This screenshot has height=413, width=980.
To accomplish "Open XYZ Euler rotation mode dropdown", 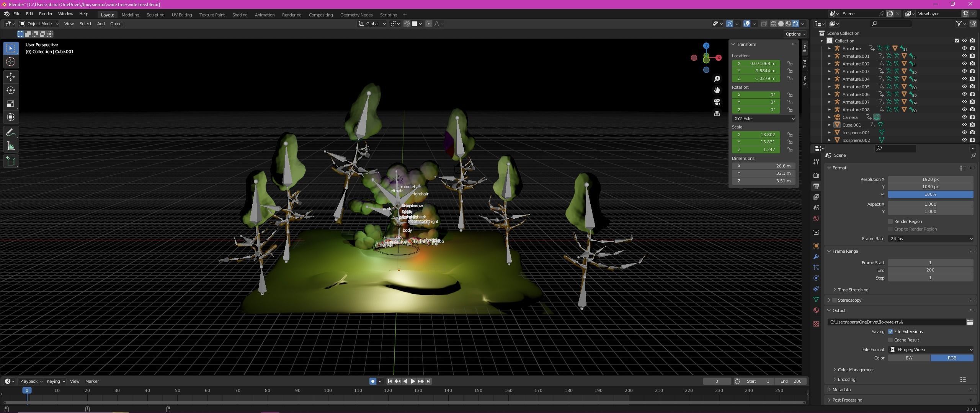I will click(763, 119).
